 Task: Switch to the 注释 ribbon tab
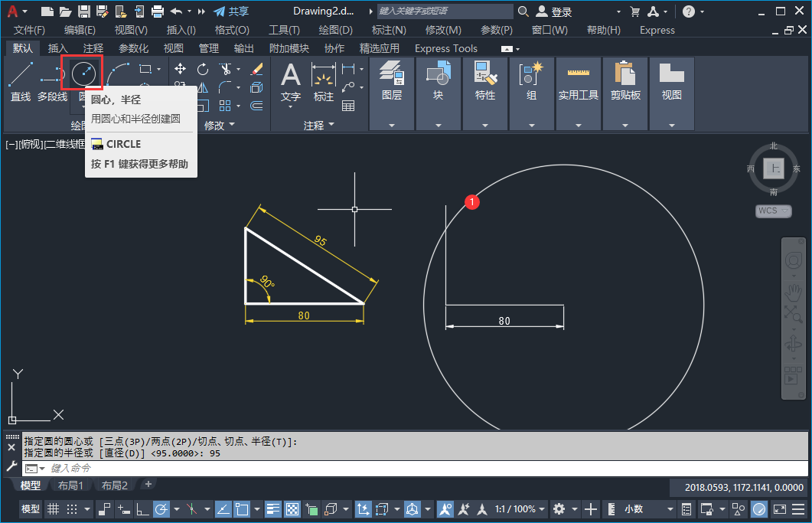(93, 48)
